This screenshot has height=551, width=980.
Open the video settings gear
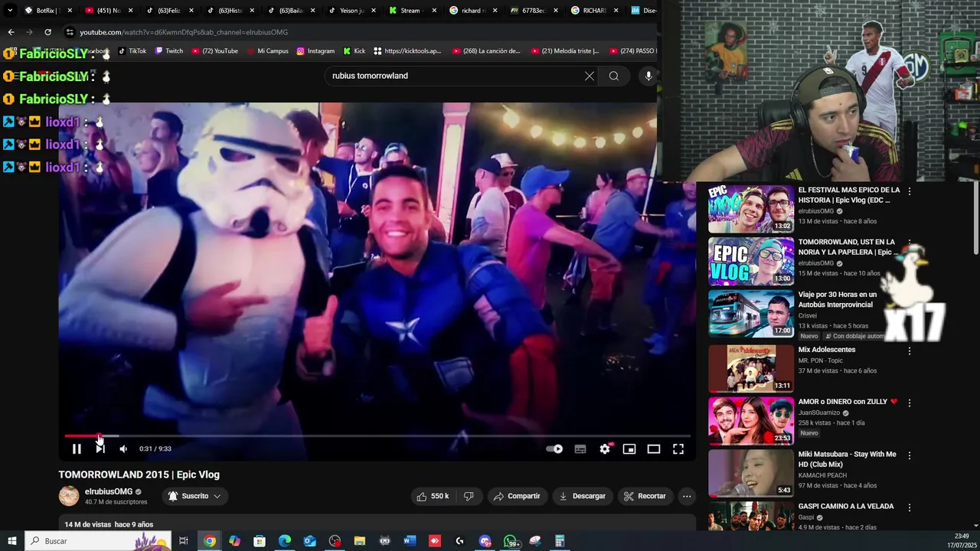click(605, 449)
